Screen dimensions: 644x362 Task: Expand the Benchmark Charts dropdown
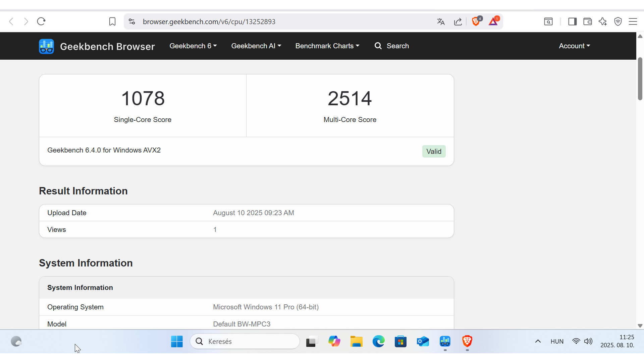tap(327, 46)
